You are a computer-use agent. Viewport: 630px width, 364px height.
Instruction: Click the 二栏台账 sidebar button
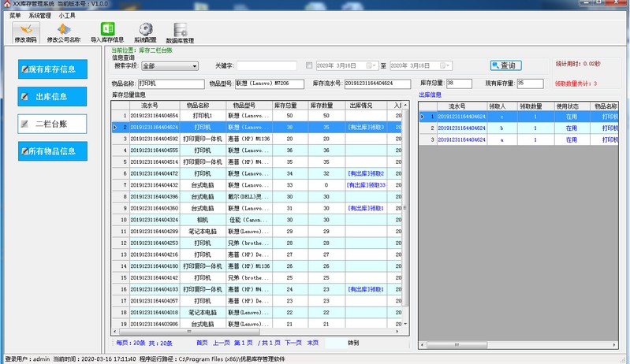coord(52,124)
